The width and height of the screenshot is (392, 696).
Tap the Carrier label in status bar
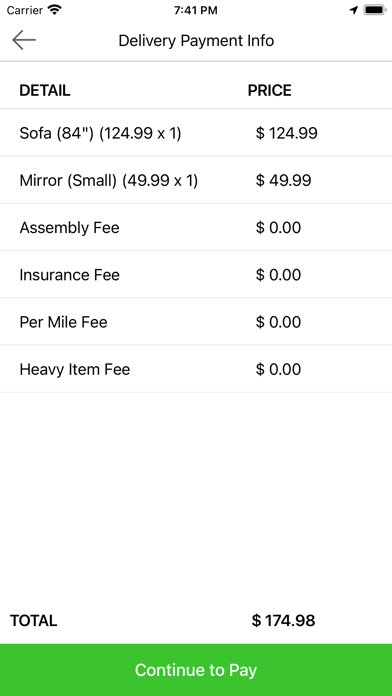coord(24,10)
